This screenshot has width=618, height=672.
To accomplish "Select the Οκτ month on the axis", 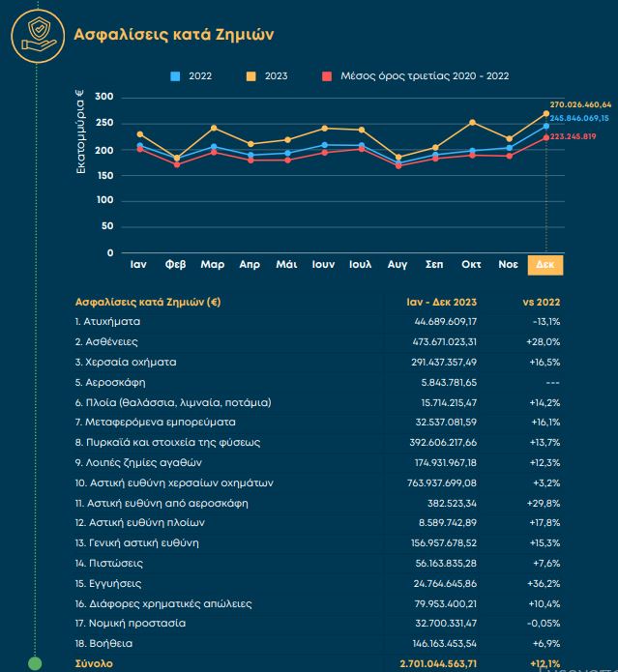I will [x=472, y=264].
